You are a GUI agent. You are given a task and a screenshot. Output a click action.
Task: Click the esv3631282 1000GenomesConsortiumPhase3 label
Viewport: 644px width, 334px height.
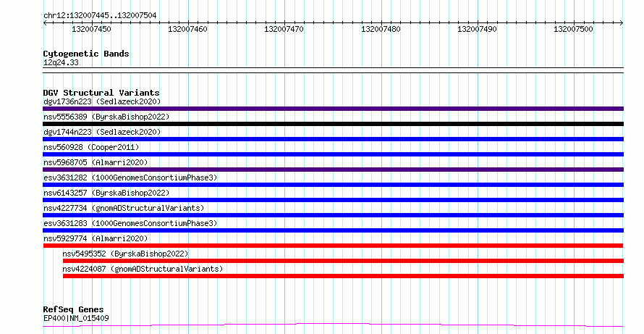coord(130,178)
